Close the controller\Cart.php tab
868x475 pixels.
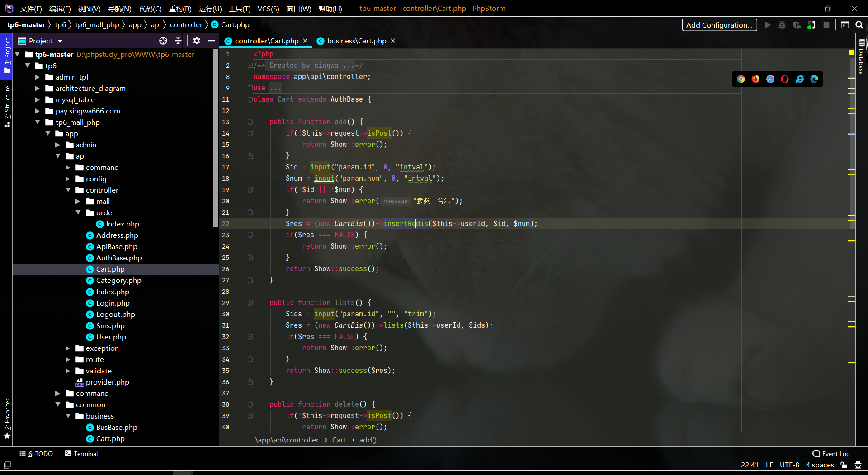pos(305,41)
